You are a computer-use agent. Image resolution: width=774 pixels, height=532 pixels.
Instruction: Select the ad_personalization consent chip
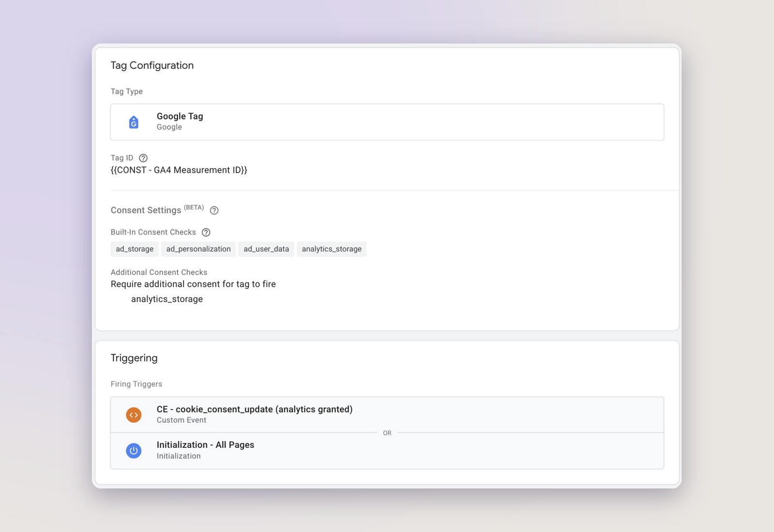tap(198, 249)
